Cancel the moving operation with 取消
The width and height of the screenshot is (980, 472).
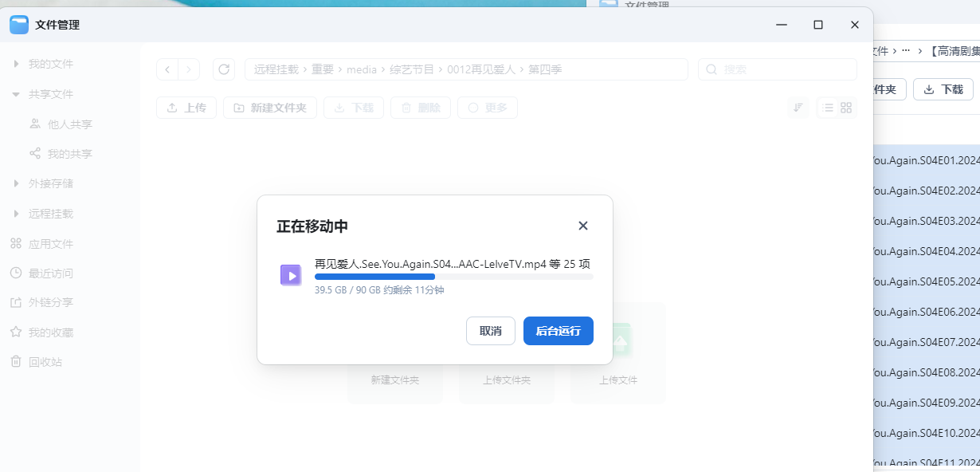[490, 331]
